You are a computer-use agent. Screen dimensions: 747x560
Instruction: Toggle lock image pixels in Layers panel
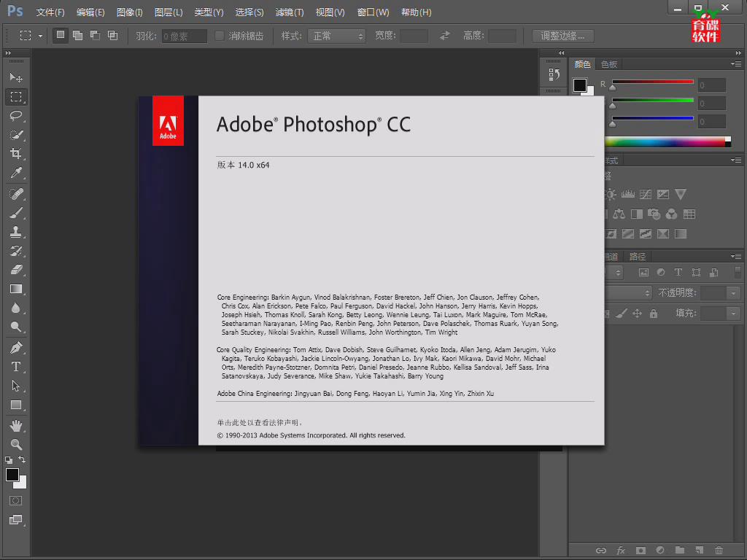pos(622,314)
